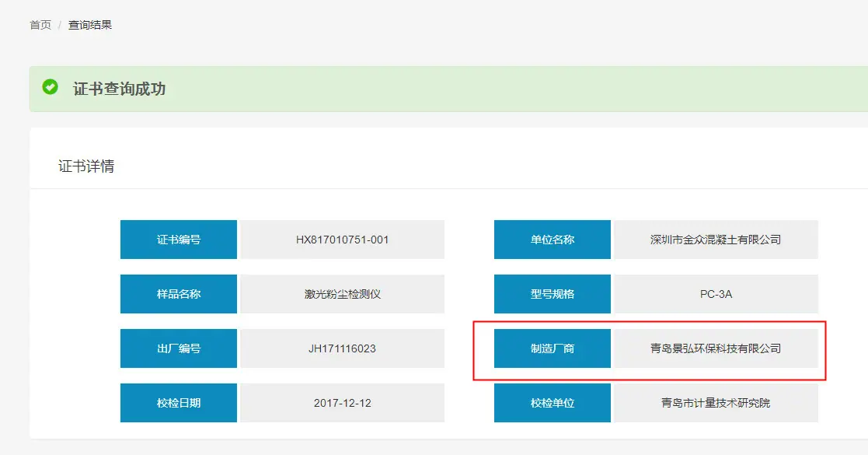Click the 证书编号 label cell
The height and width of the screenshot is (455, 868).
coord(178,240)
